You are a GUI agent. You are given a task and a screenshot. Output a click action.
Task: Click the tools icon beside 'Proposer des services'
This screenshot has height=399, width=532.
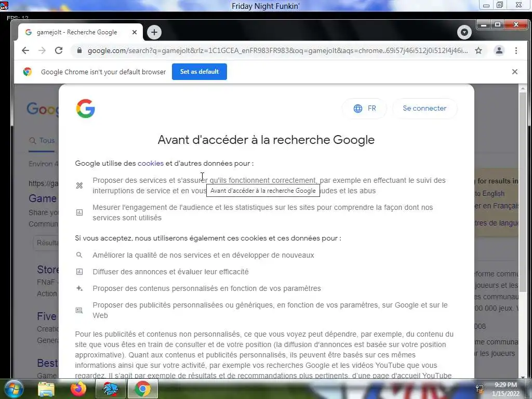click(x=79, y=185)
